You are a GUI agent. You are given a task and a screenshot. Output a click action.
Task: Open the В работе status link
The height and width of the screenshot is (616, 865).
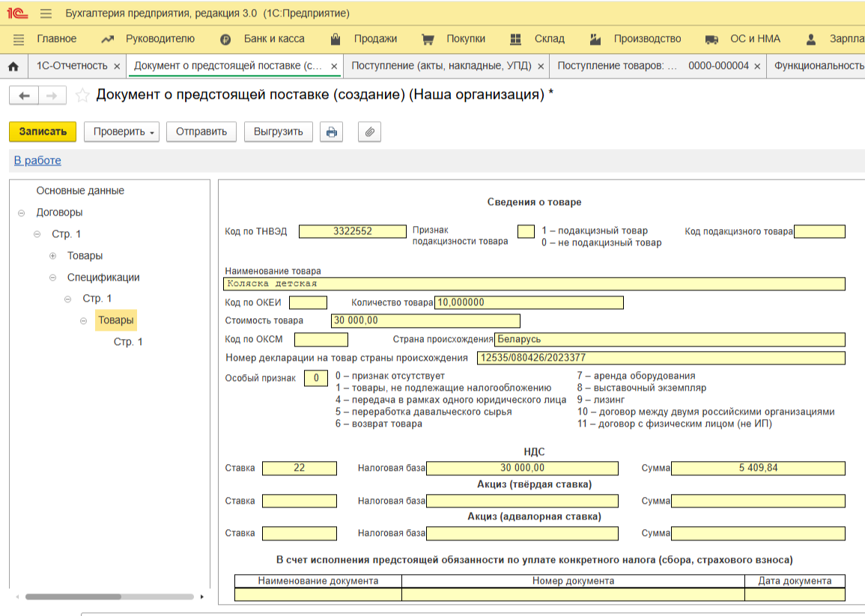pyautogui.click(x=37, y=160)
